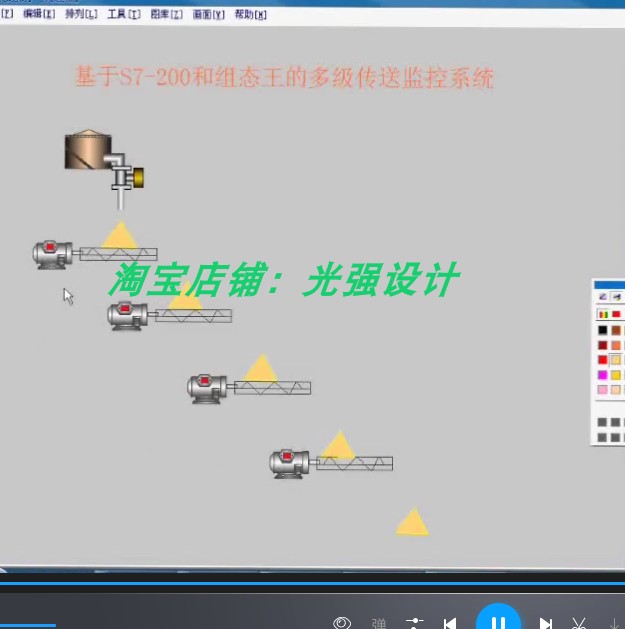Pick the pink color swatch
Viewport: 625px width, 629px height.
tap(603, 390)
